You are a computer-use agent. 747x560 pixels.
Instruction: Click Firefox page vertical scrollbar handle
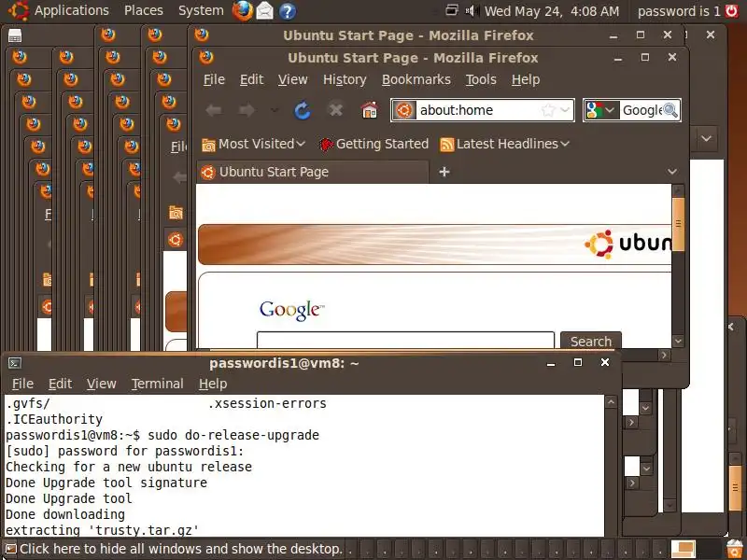pos(678,224)
